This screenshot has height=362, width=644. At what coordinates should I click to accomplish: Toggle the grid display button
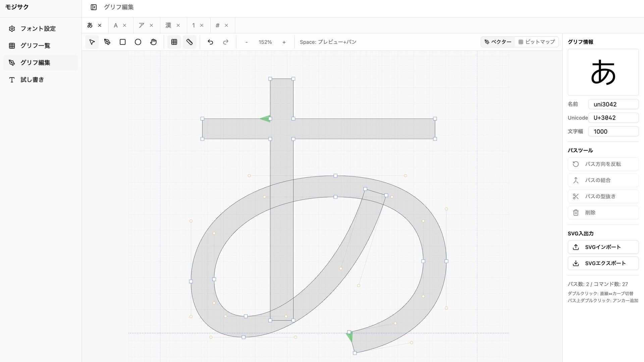point(174,42)
